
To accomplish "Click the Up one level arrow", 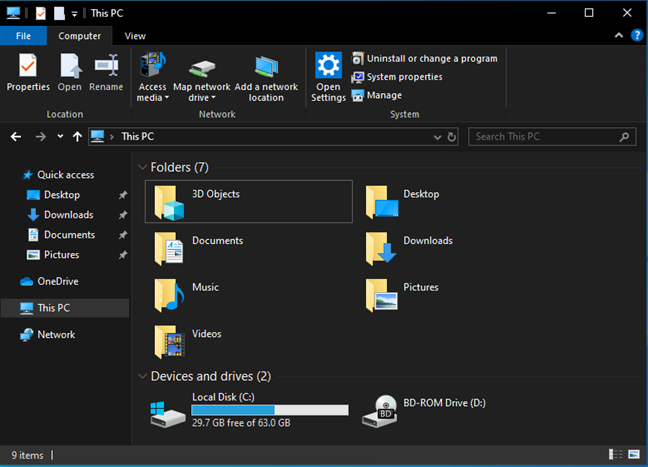I will (x=77, y=136).
